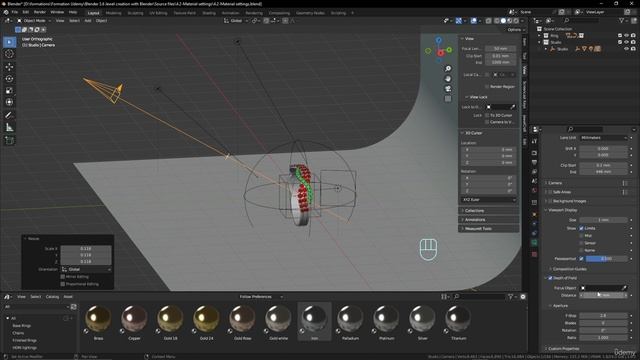Toggle Lock Camera to View checkbox

coord(487,122)
